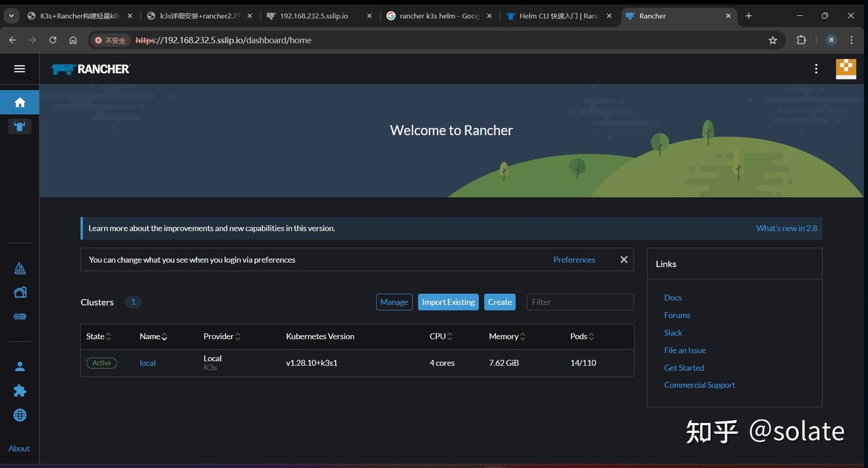Open the user avatar menu
This screenshot has width=868, height=468.
[846, 69]
